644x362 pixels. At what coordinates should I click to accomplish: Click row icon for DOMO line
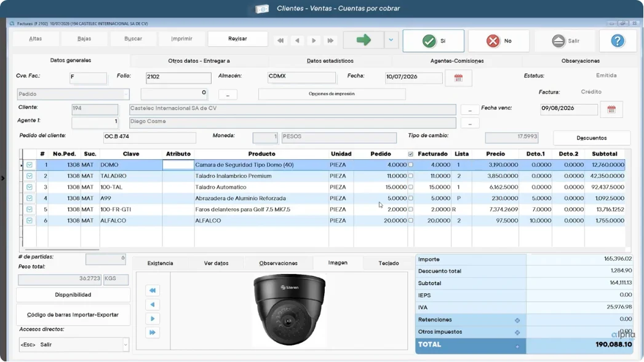point(30,165)
